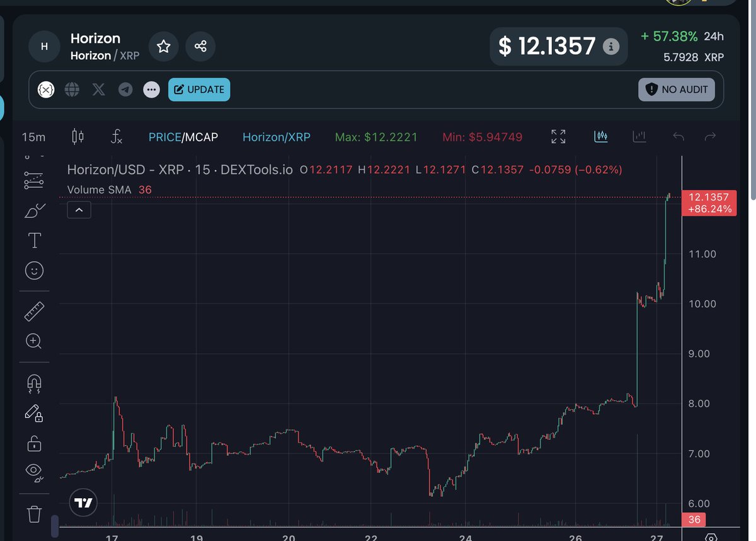
Task: Undo the last chart action
Action: pos(679,136)
